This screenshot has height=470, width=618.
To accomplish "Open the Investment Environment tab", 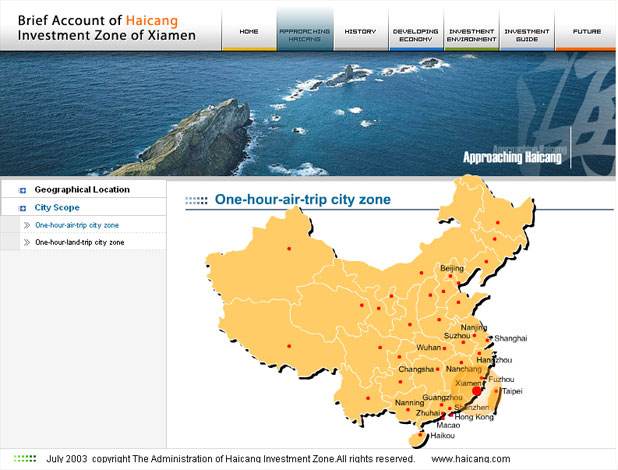I will 471,34.
